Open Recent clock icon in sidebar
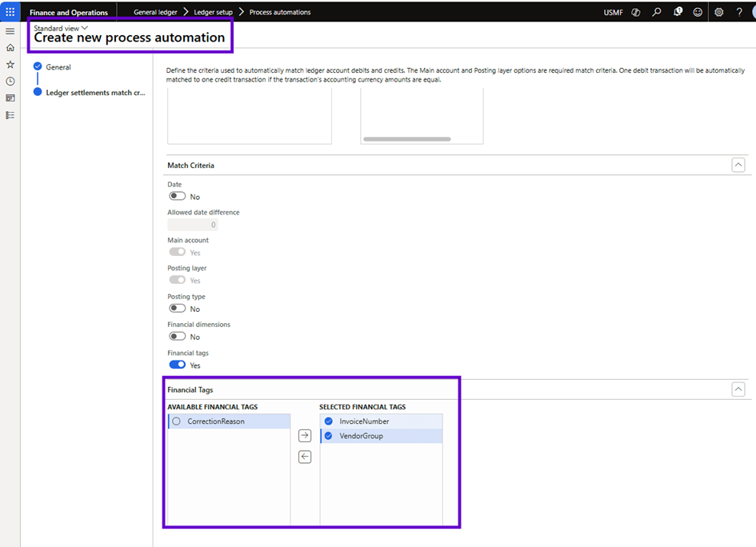Image resolution: width=756 pixels, height=547 pixels. click(10, 81)
